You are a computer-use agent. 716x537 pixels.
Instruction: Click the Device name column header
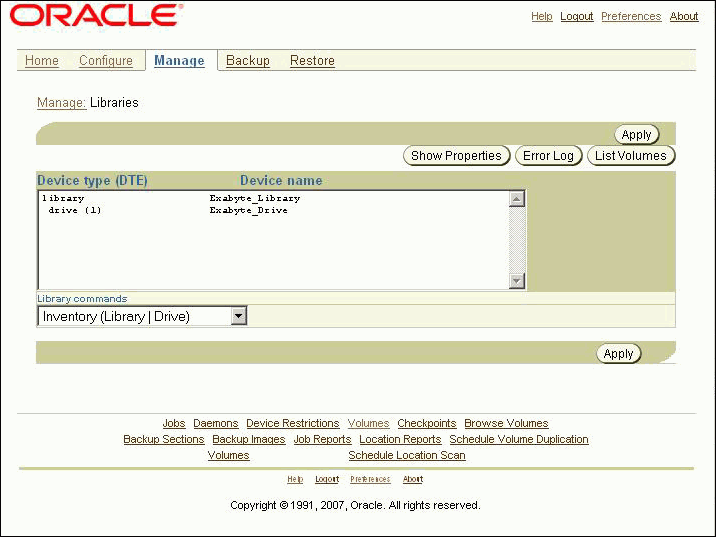[x=281, y=180]
